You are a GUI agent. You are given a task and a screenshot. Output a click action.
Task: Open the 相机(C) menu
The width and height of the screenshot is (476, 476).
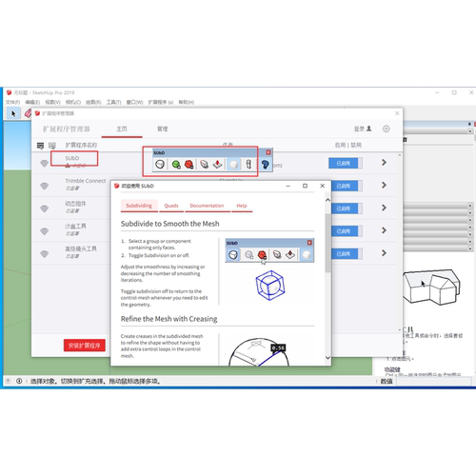73,102
